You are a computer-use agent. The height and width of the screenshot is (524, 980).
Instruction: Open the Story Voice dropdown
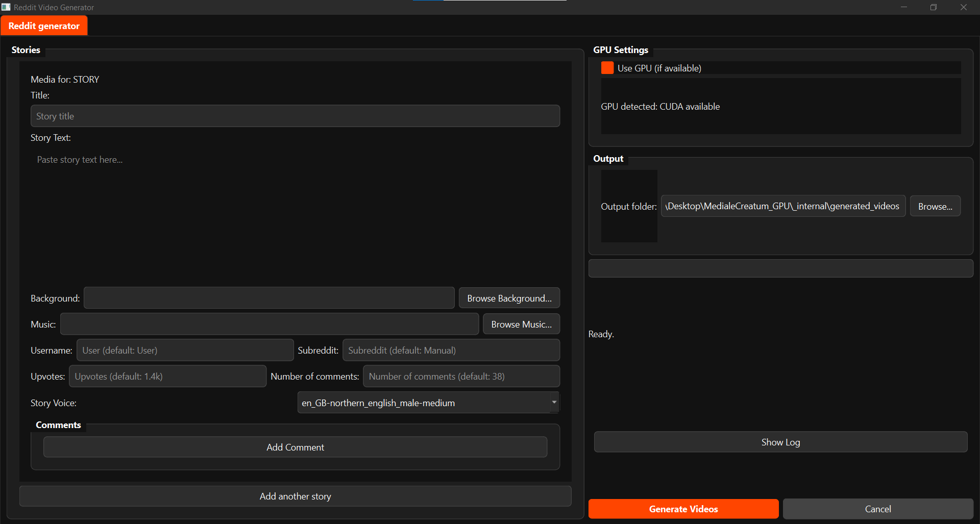point(428,403)
